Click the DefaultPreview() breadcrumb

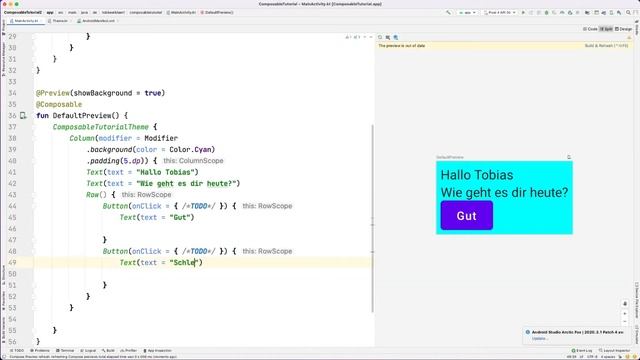pyautogui.click(x=217, y=13)
